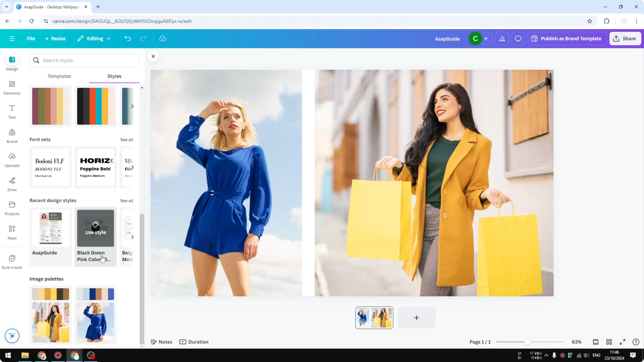
Task: Open the Editing mode dropdown
Action: tap(94, 38)
